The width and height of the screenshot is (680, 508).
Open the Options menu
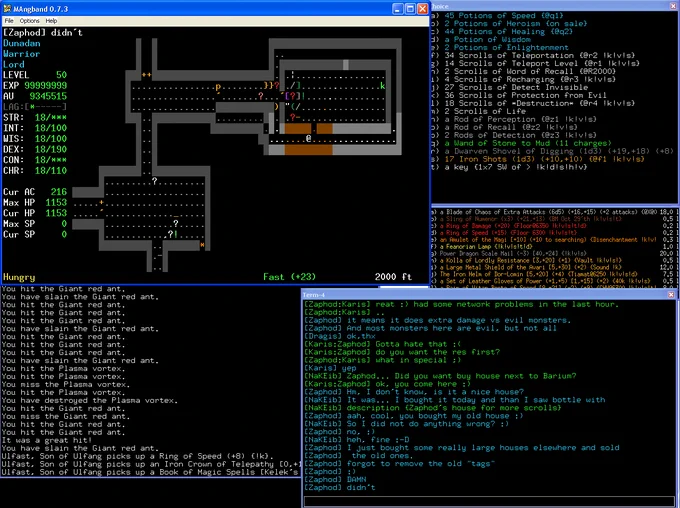29,20
